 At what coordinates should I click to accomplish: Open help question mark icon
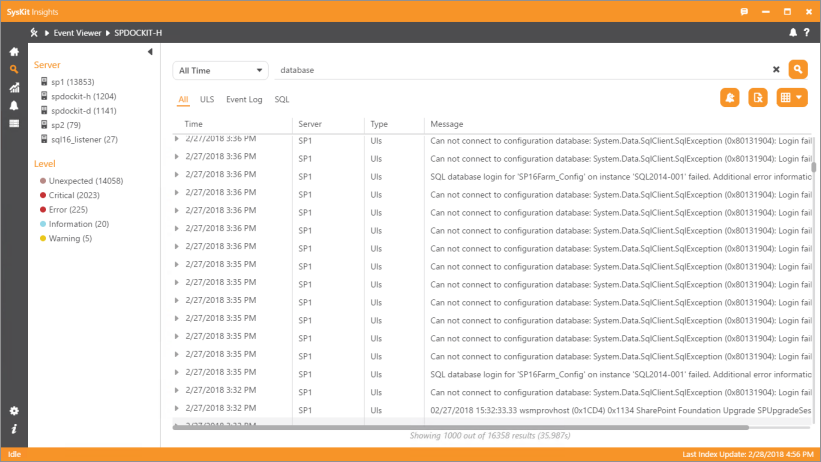tap(807, 32)
